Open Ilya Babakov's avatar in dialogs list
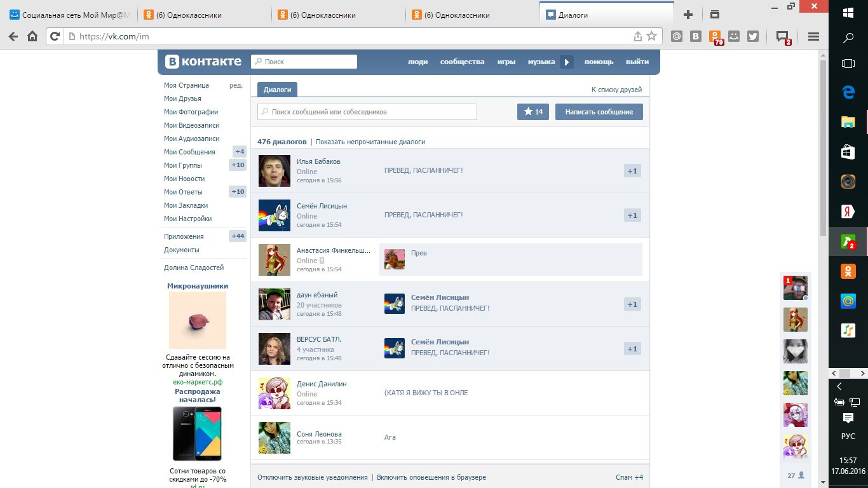Screen dimensions: 868x488 pos(275,171)
